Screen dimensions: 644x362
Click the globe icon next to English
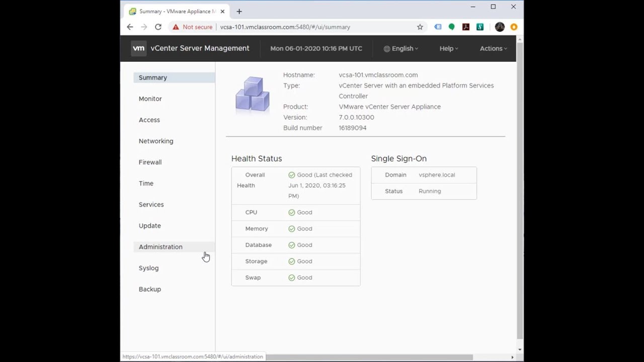pos(387,49)
